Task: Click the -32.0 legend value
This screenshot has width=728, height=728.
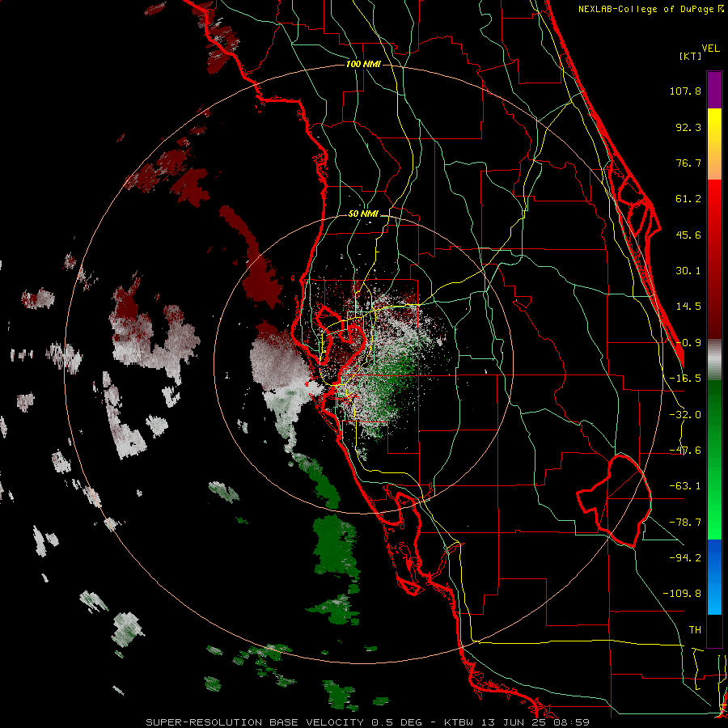Action: click(x=685, y=415)
